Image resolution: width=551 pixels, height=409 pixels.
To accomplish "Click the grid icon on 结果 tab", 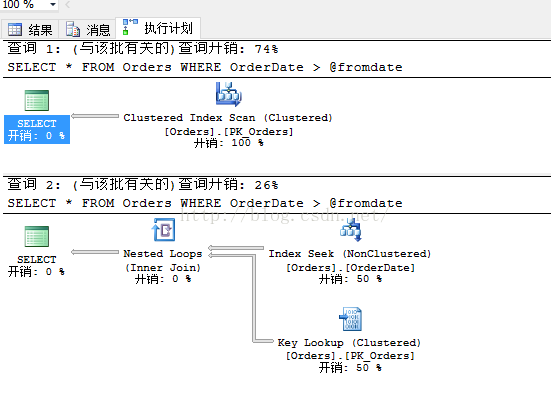I will click(15, 30).
